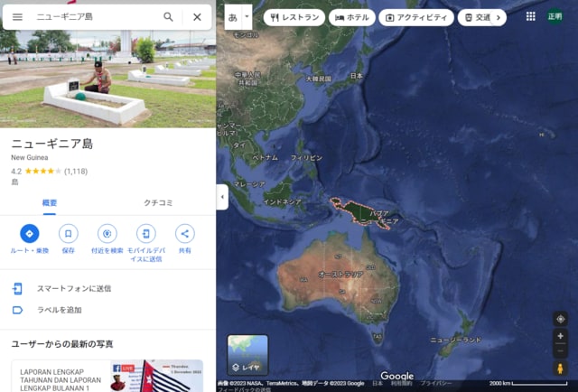This screenshot has height=392, width=578.
Task: Click the phone icon beside スマートフォンに送信
Action: pos(17,288)
